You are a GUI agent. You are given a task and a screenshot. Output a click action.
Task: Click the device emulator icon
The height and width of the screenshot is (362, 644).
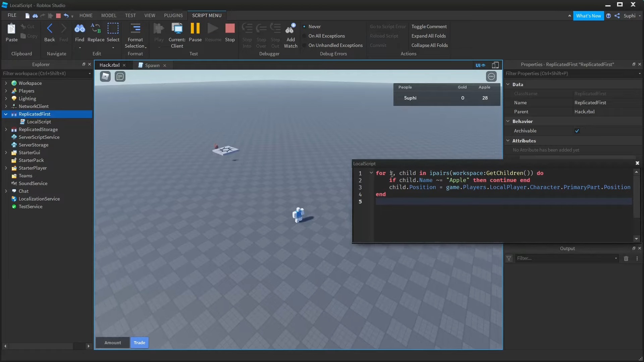(x=495, y=65)
